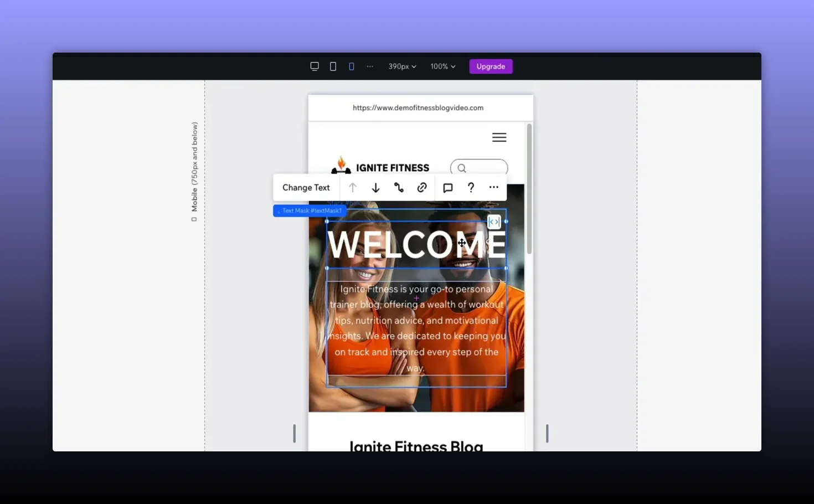Click the canvas vertical scrollbar thumb
This screenshot has height=504, width=814.
tap(529, 189)
